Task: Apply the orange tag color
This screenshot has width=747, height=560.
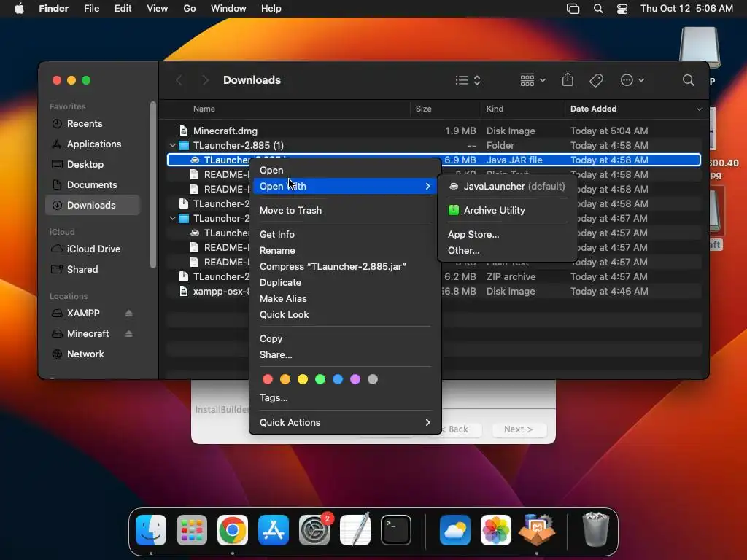Action: pyautogui.click(x=285, y=379)
